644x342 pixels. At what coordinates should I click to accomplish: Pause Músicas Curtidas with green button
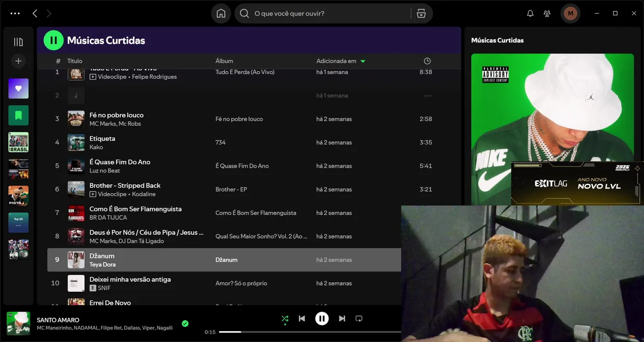54,40
